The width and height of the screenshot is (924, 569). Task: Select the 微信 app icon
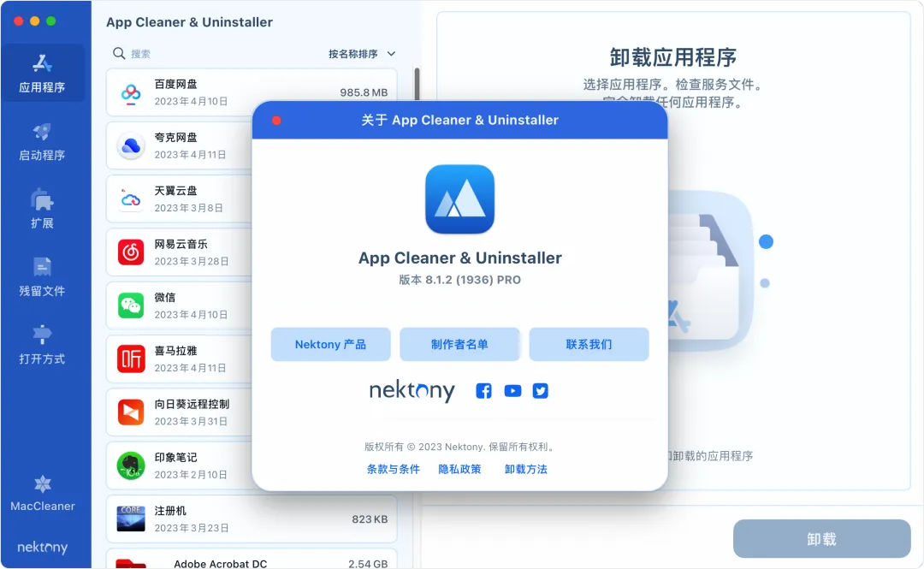131,306
